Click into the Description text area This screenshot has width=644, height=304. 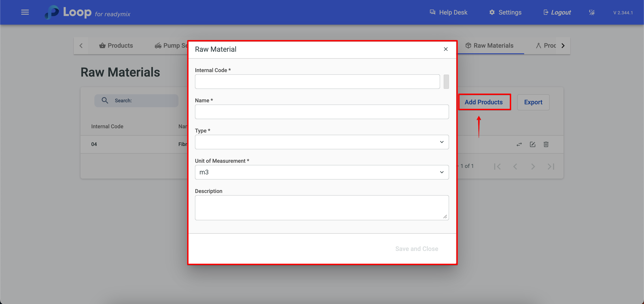pos(322,208)
